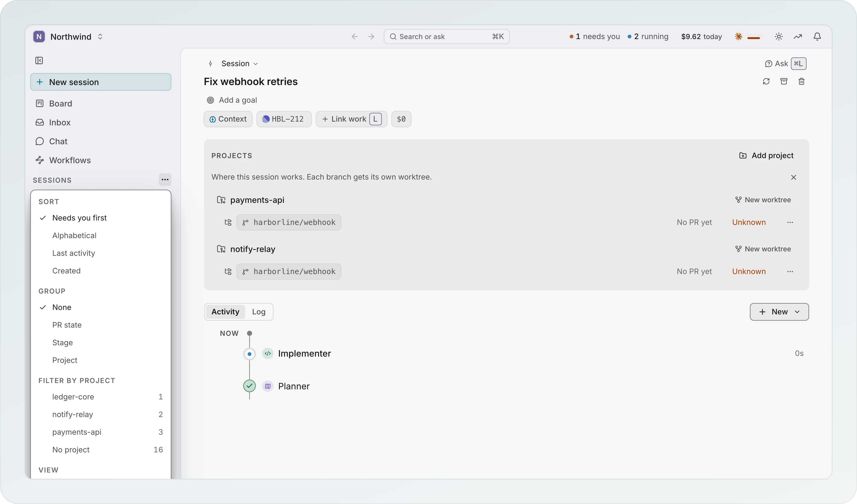857x504 pixels.
Task: Start a New session
Action: 101,82
